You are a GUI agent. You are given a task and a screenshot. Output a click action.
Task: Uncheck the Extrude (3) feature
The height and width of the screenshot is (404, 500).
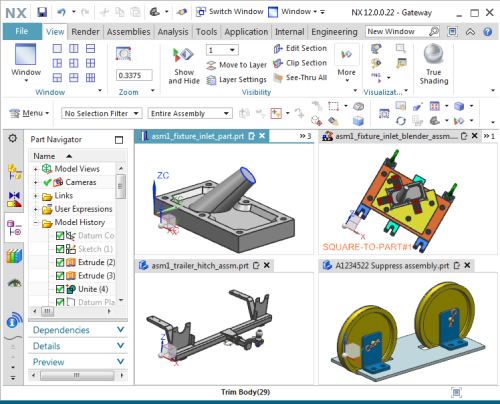60,276
